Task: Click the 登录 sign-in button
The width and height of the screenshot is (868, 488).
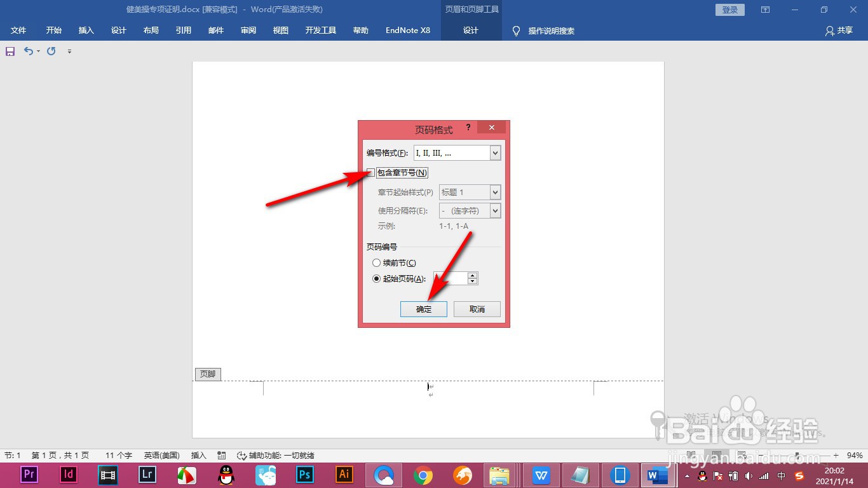Action: point(730,10)
